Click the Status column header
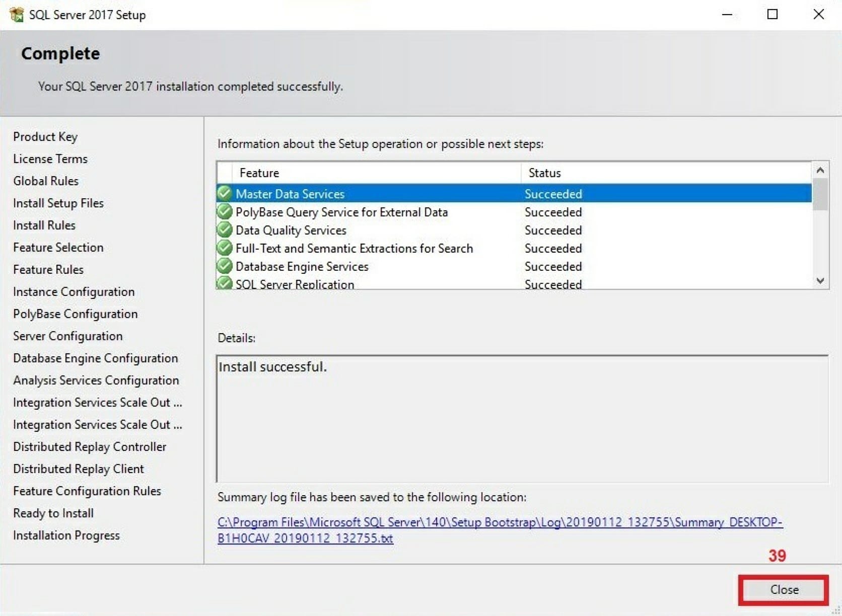 click(x=666, y=173)
